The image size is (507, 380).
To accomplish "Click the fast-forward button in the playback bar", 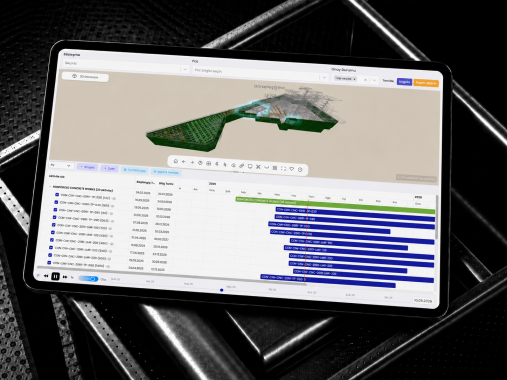I will (x=65, y=277).
